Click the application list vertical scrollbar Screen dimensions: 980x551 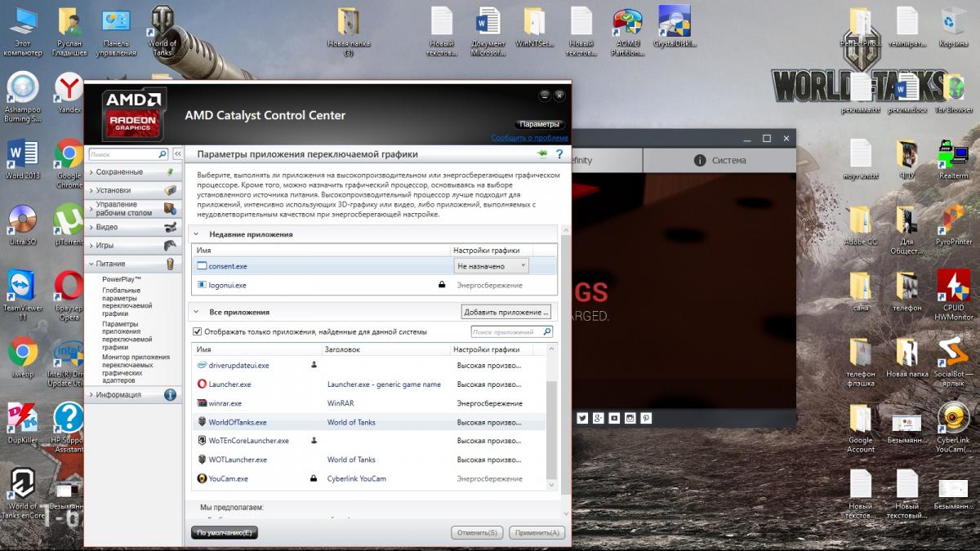551,424
